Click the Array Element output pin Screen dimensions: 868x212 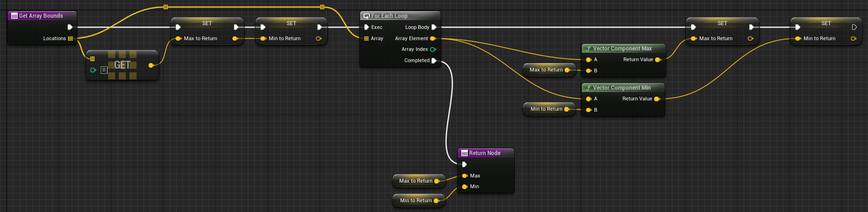click(433, 39)
